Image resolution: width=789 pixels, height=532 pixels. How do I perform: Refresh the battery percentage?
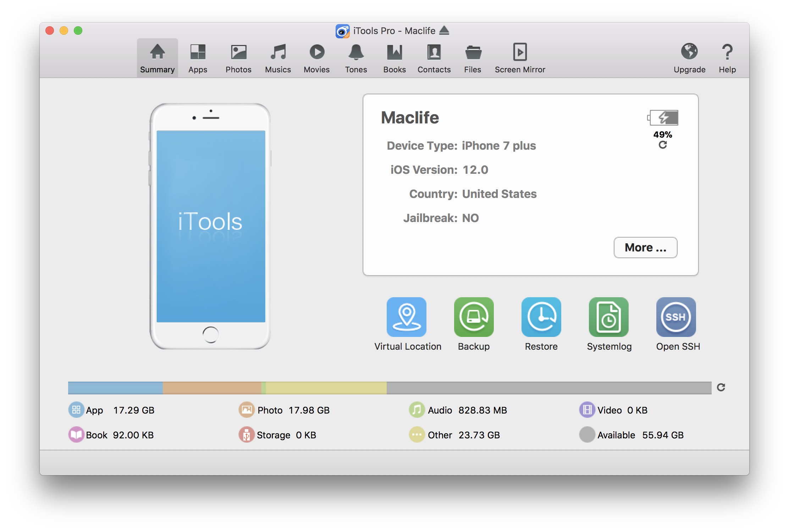coord(663,145)
